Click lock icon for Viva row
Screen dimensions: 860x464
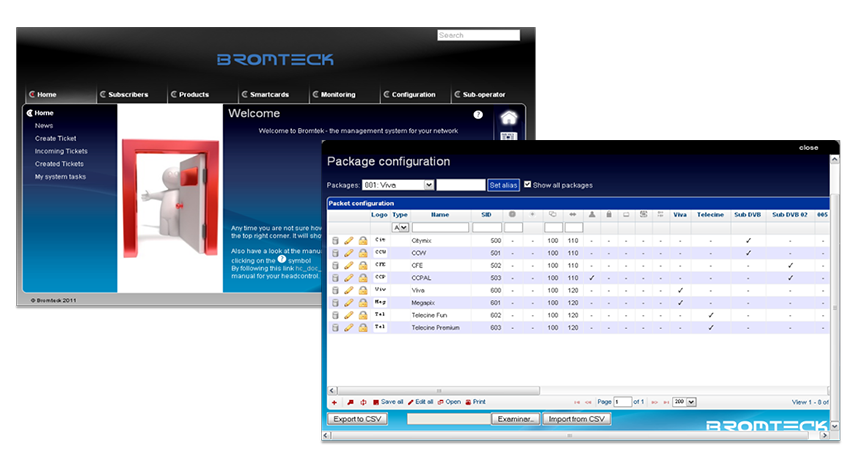click(363, 290)
